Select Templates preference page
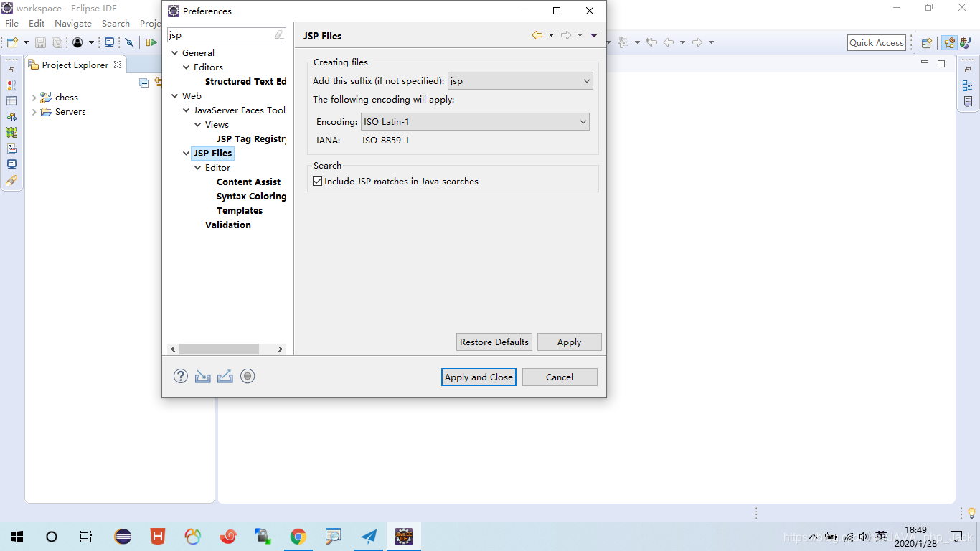980x551 pixels. (x=240, y=211)
